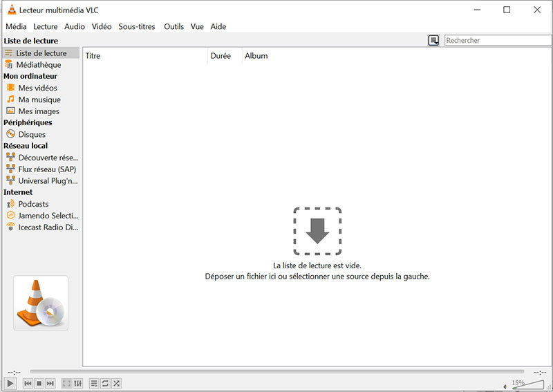
Task: Close the VLC window
Action: click(537, 10)
